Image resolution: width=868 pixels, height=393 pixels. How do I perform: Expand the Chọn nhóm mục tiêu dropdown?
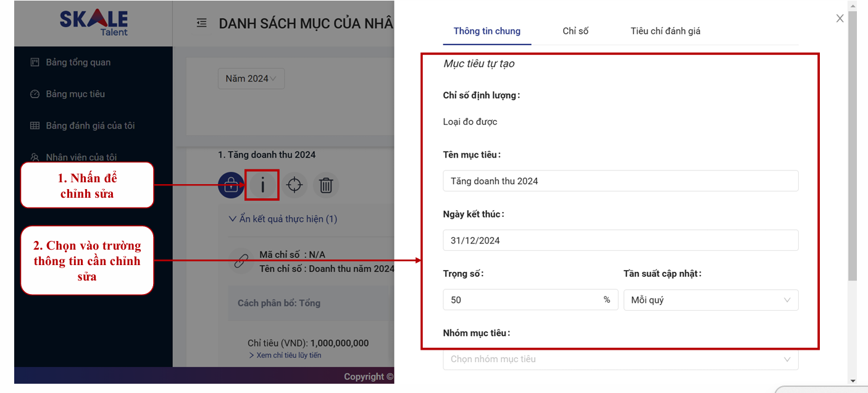[x=620, y=359]
